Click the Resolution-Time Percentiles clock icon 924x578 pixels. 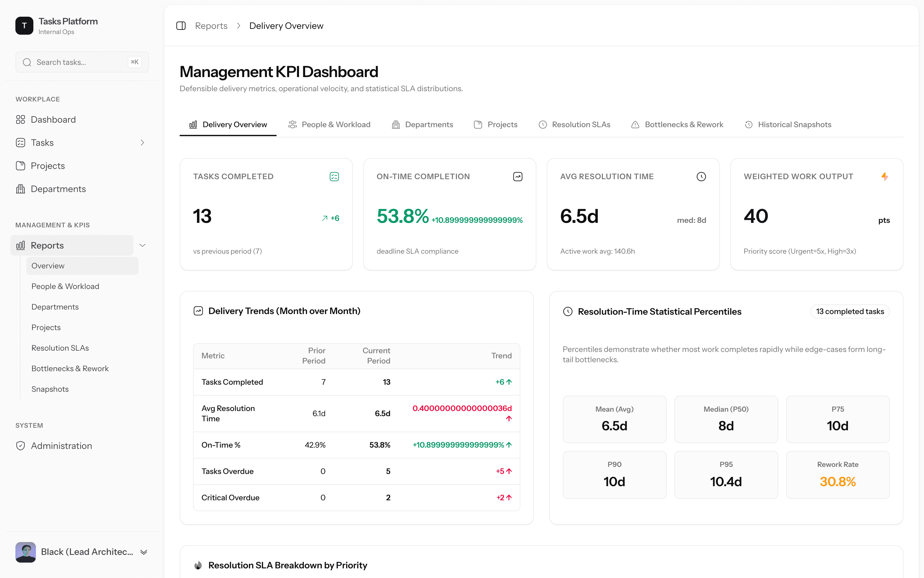568,311
